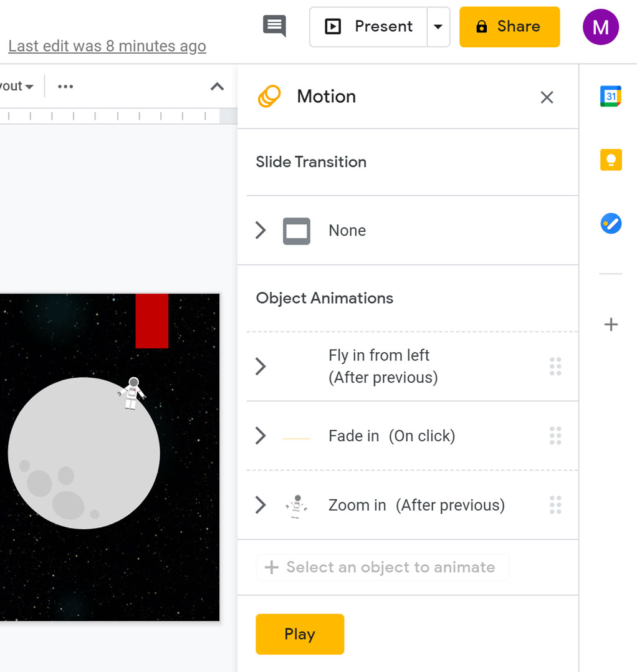Click drag handle of Fly in animation
The image size is (637, 672).
tap(555, 367)
